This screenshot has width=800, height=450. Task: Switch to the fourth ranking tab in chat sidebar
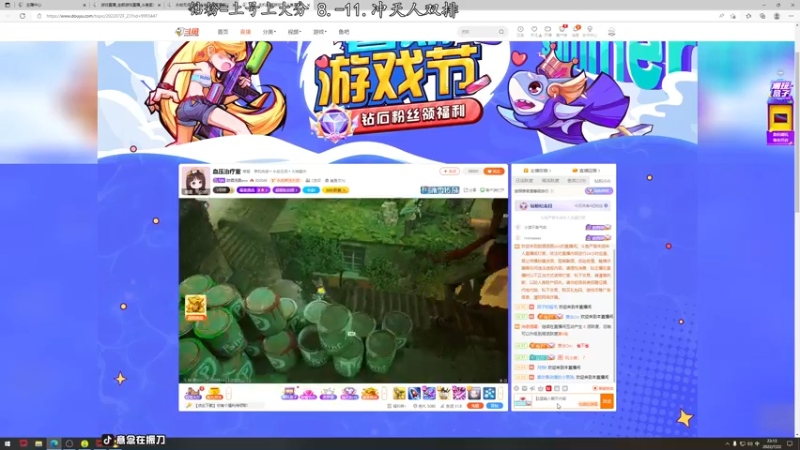pyautogui.click(x=602, y=181)
